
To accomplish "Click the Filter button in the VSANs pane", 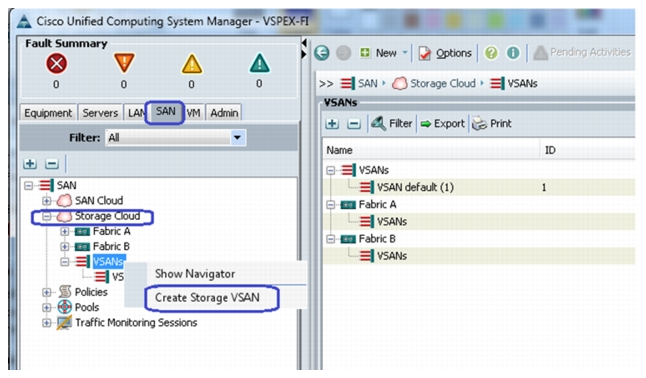I will click(x=391, y=124).
